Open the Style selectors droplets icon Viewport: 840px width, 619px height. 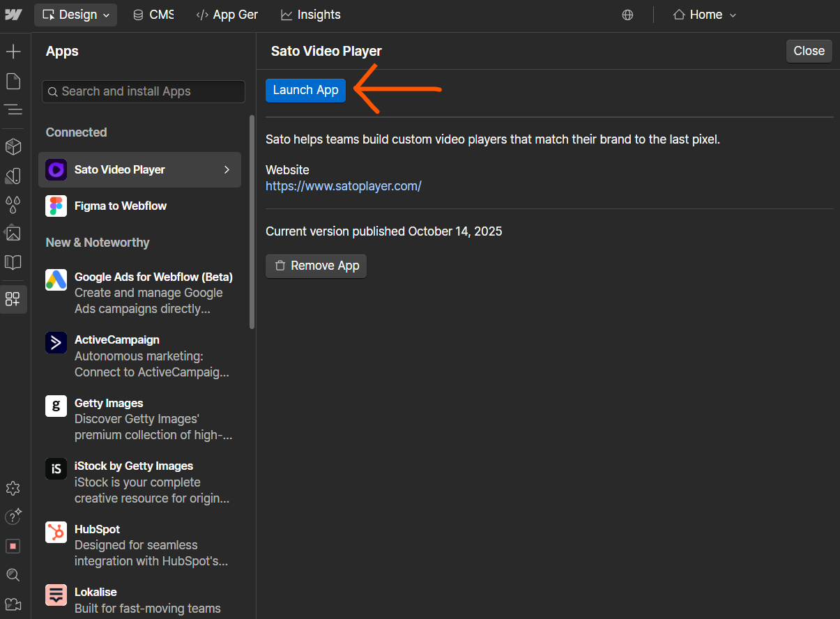(13, 204)
